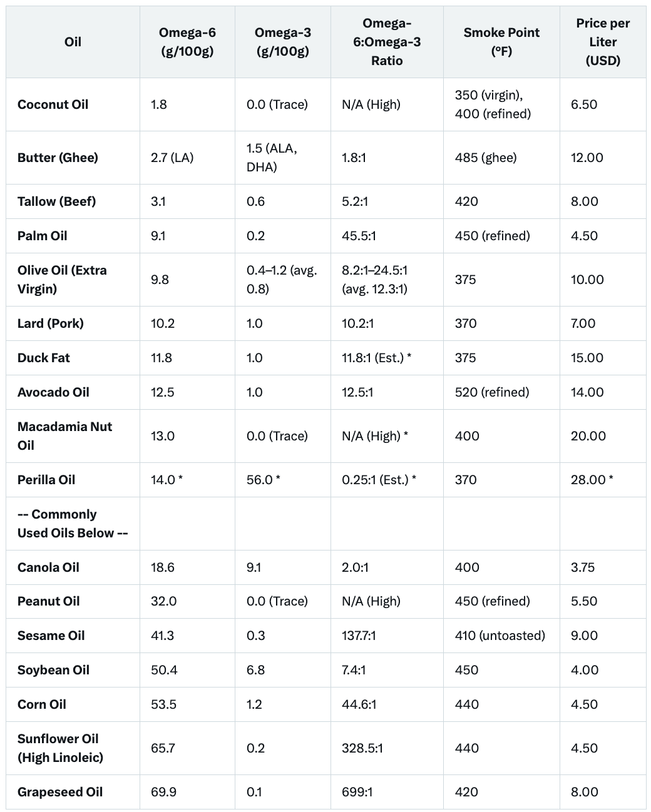651x812 pixels.
Task: Select the Omega-6 (g/100g) column header
Action: pos(187,42)
